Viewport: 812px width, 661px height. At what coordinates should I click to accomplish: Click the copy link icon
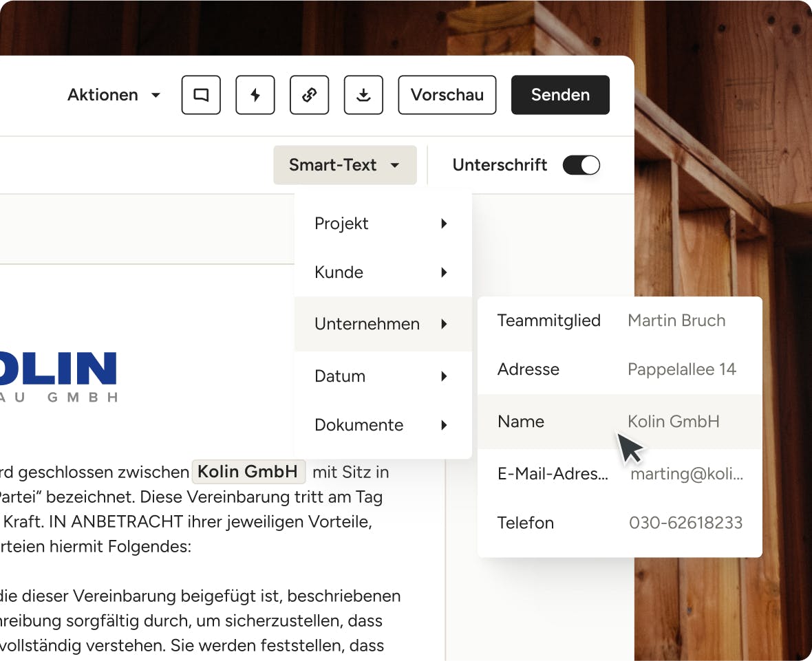click(x=310, y=95)
